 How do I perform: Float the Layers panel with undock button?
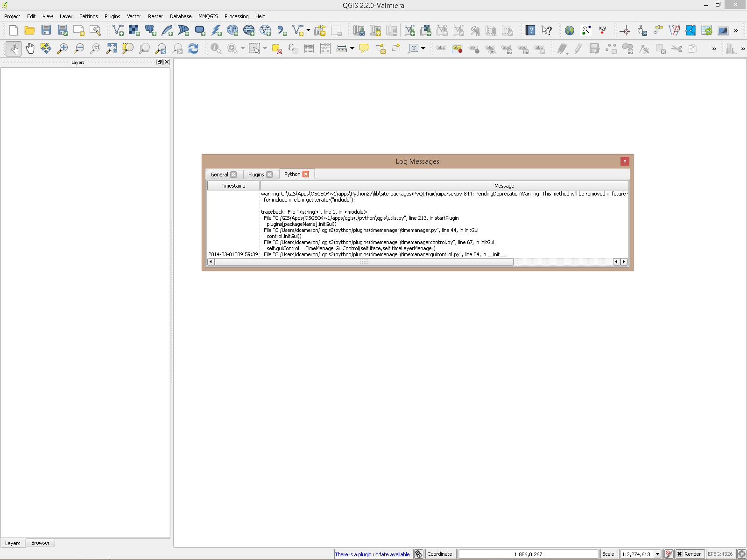[159, 62]
